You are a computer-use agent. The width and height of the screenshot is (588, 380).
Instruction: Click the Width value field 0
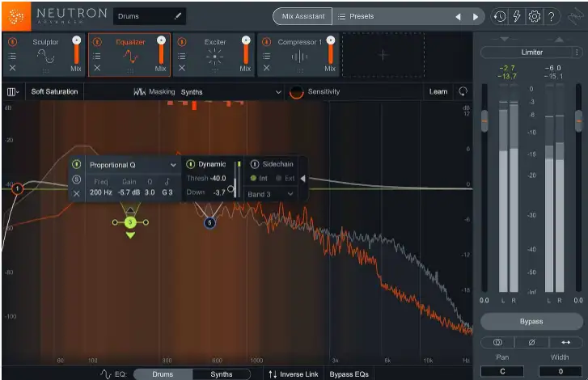point(561,371)
